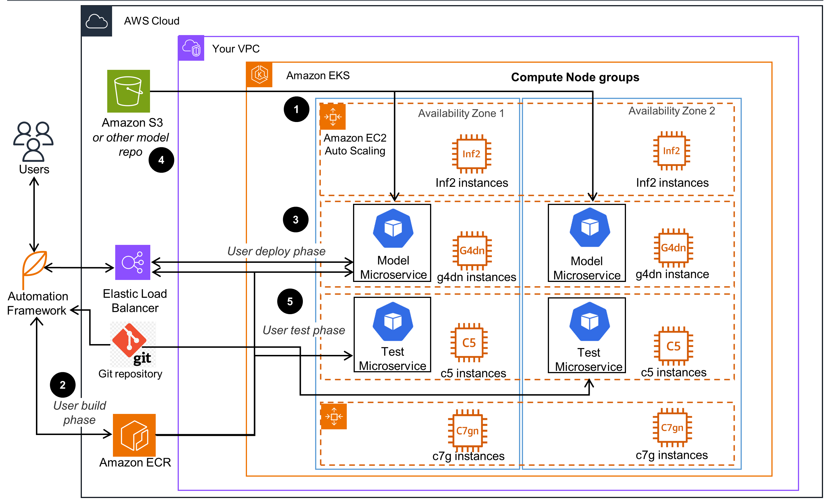Image resolution: width=837 pixels, height=504 pixels.
Task: Select the 'User deploy phase' text
Action: click(x=277, y=251)
